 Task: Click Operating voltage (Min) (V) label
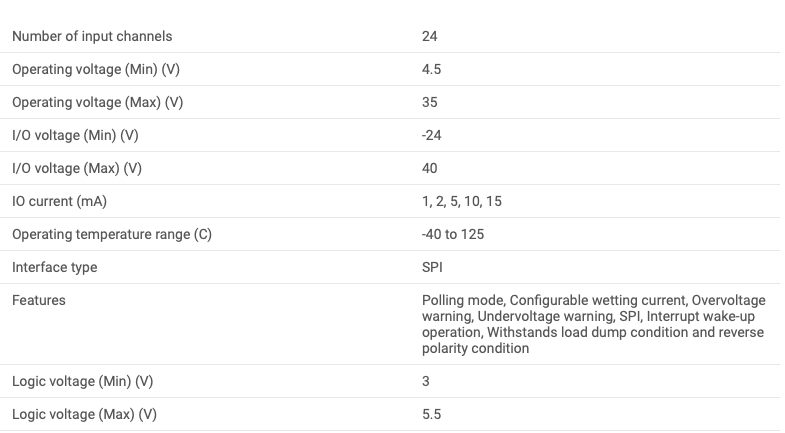96,70
